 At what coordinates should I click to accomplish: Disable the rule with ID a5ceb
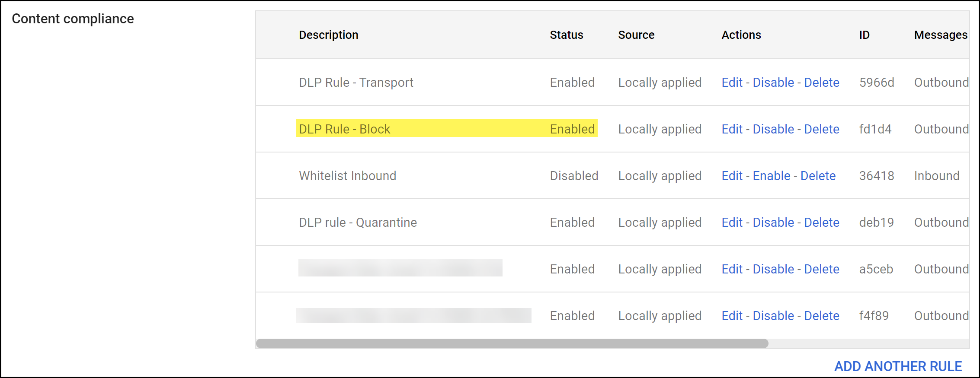773,269
